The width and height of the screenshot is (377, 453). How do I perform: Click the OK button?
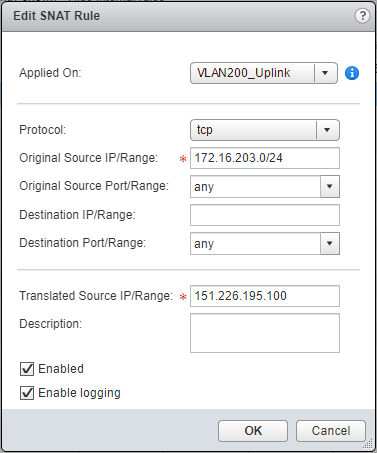click(253, 431)
